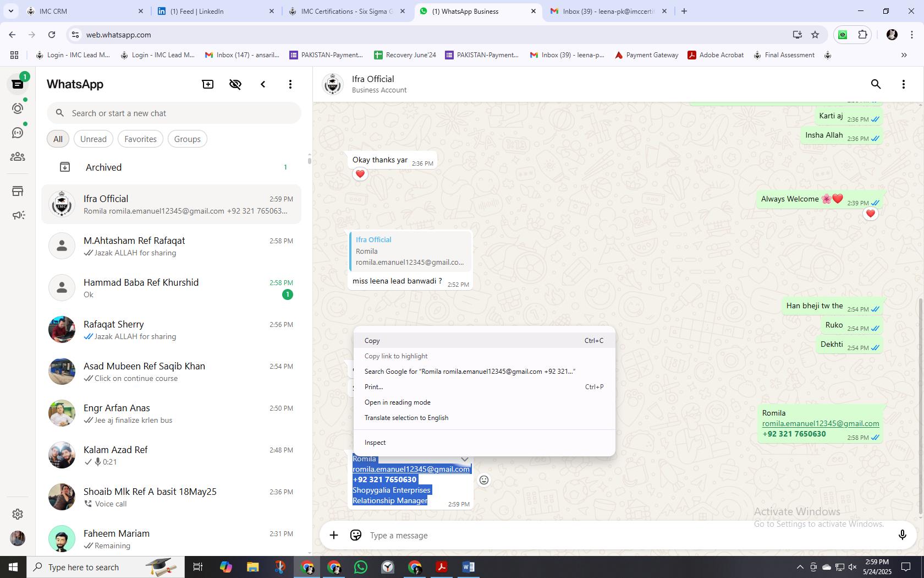Open the Status icon in sidebar
This screenshot has height=578, width=924.
point(18,108)
